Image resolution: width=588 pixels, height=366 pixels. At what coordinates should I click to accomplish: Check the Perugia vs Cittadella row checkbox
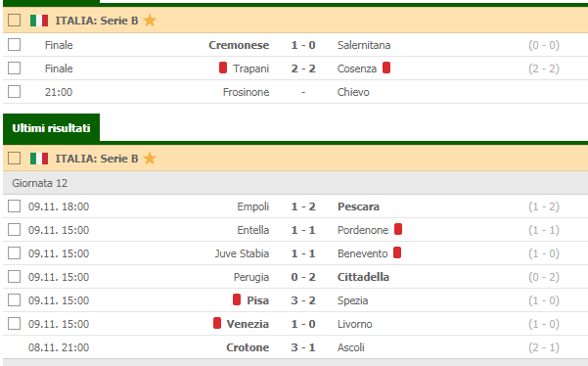coord(15,276)
